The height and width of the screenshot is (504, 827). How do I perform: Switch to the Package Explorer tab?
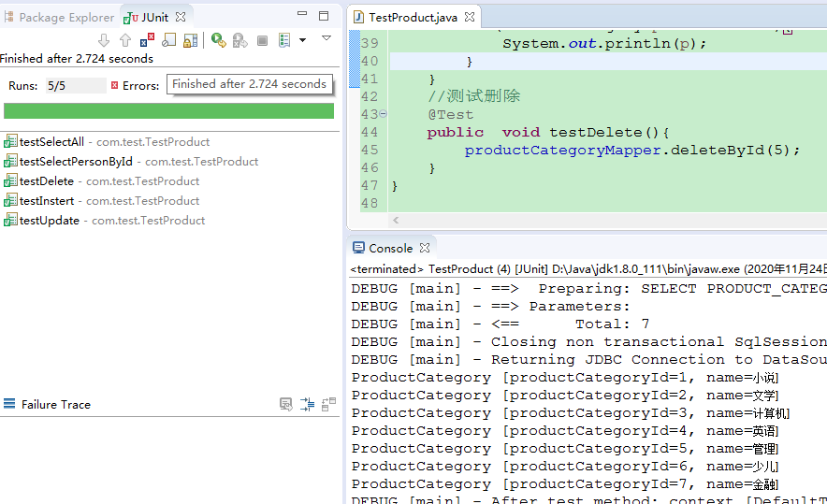[59, 18]
